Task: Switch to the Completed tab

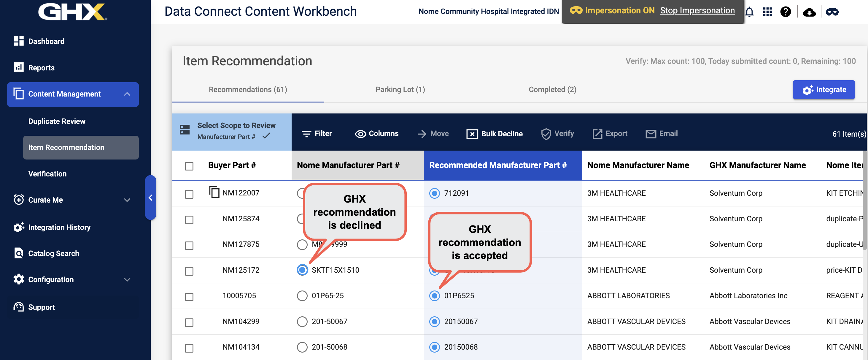Action: pyautogui.click(x=552, y=89)
